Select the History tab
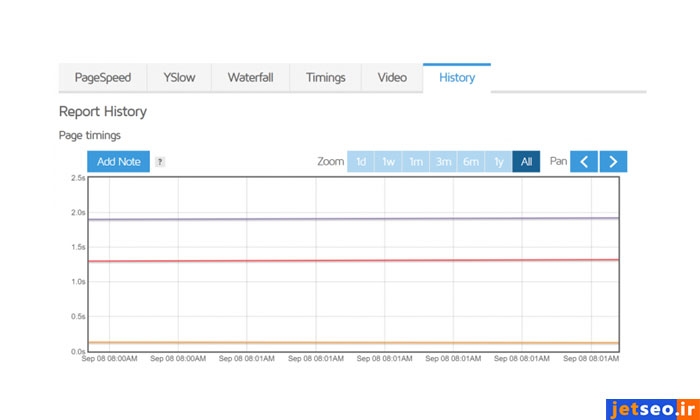 pos(457,78)
